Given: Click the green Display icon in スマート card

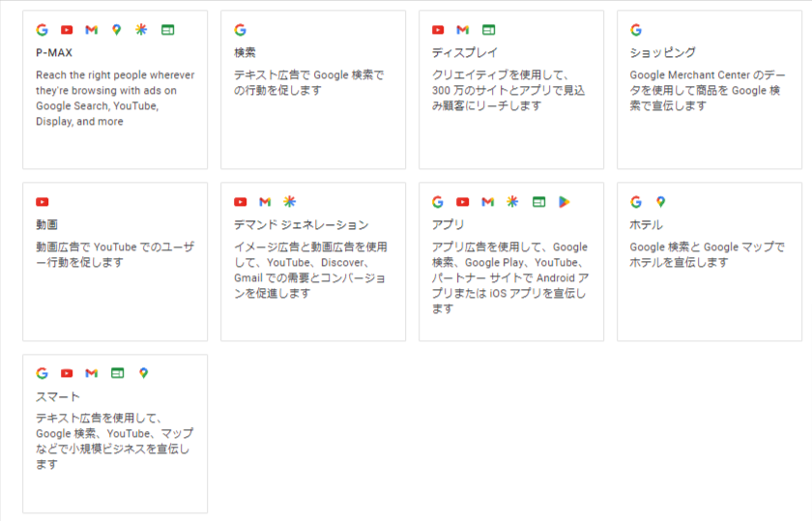Looking at the screenshot, I should click(x=117, y=373).
